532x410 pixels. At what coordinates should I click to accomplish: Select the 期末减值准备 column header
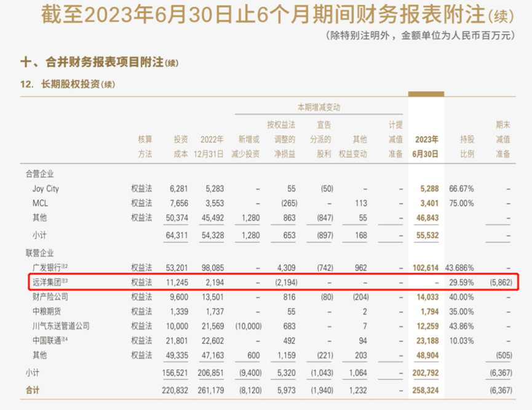[x=503, y=139]
